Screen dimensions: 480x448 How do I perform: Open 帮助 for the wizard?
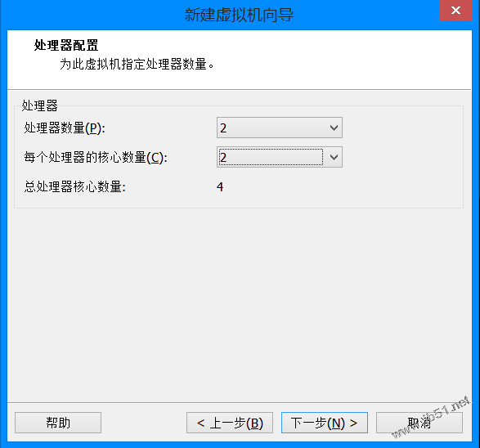pos(58,423)
